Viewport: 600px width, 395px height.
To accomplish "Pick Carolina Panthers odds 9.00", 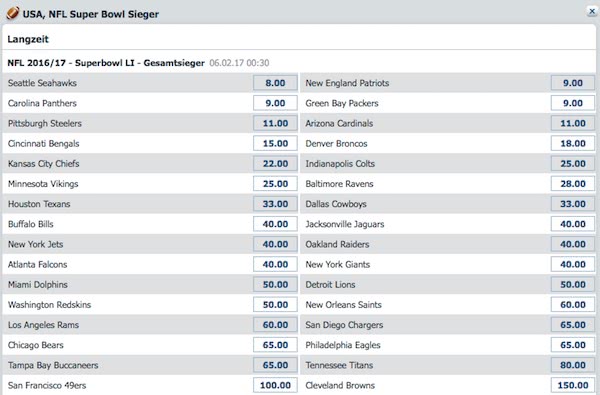I will tap(275, 103).
